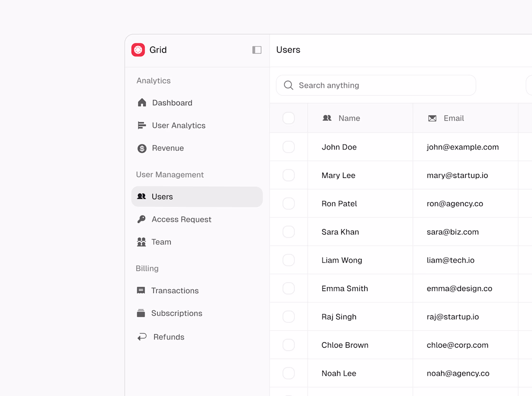Click the Refunds return arrow icon

click(142, 337)
